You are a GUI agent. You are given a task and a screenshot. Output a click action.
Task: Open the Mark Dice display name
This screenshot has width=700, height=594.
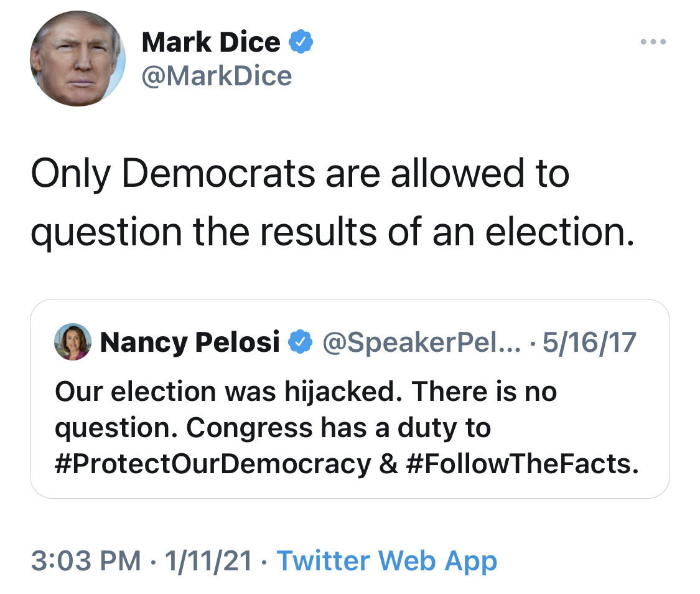pyautogui.click(x=210, y=42)
